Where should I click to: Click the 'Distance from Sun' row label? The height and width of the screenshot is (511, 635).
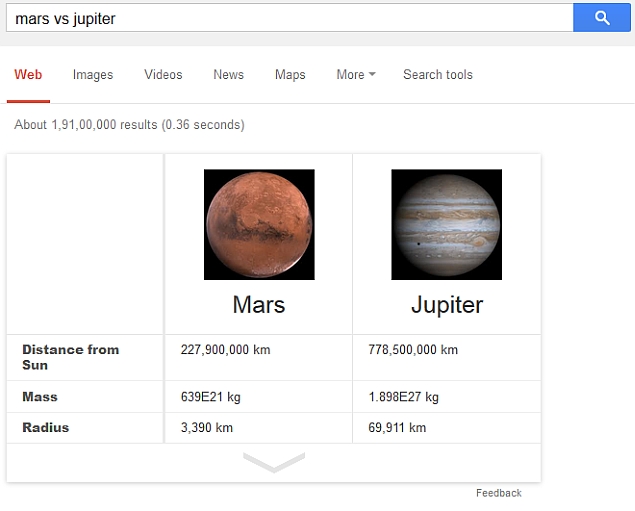(70, 357)
